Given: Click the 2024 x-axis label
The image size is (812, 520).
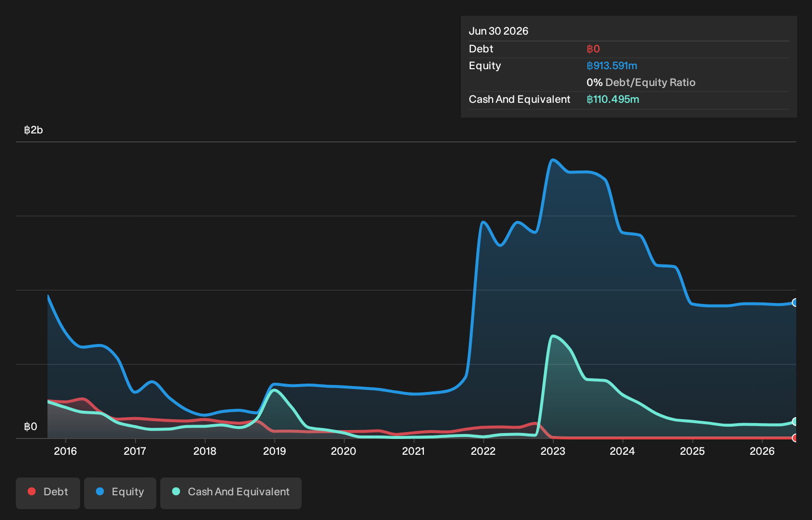Looking at the screenshot, I should click(x=623, y=451).
